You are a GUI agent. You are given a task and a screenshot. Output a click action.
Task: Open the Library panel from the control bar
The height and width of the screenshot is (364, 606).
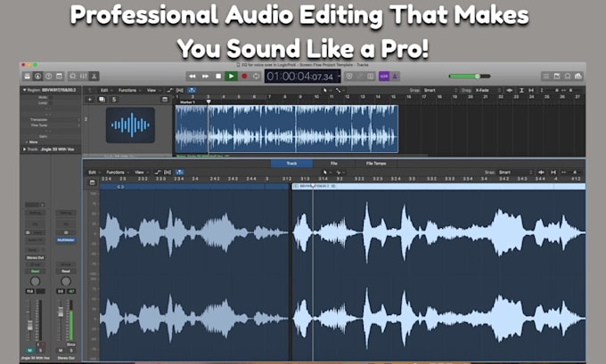tap(27, 76)
